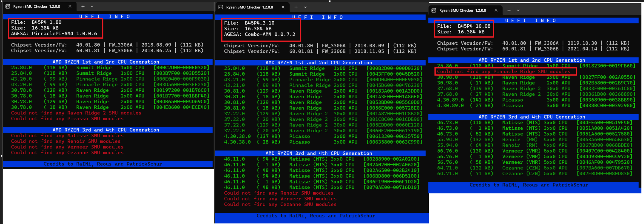This screenshot has height=224, width=644.
Task: Click AGESA value PinnaclePI-AM4 1.0.0.6
Action: 64,34
